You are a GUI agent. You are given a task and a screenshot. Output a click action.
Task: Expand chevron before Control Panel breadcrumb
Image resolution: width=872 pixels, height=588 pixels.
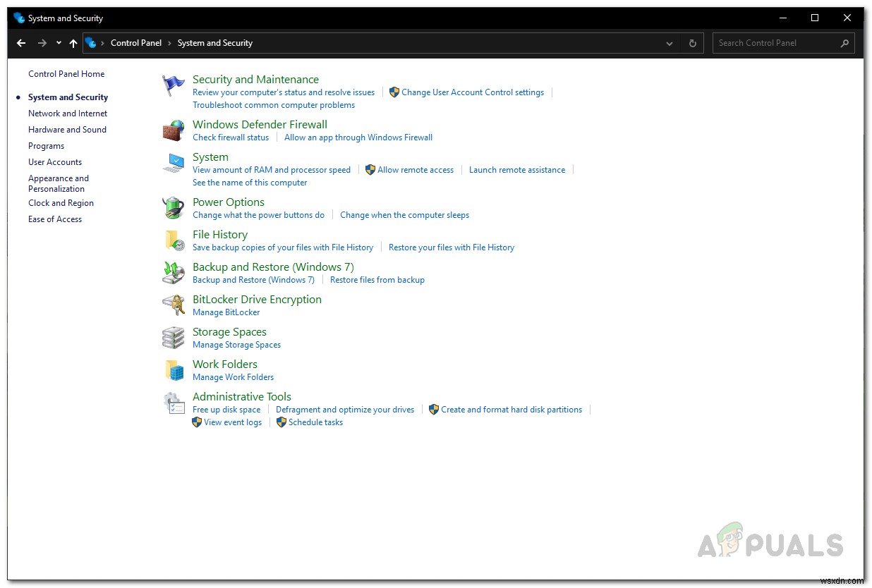pyautogui.click(x=103, y=43)
